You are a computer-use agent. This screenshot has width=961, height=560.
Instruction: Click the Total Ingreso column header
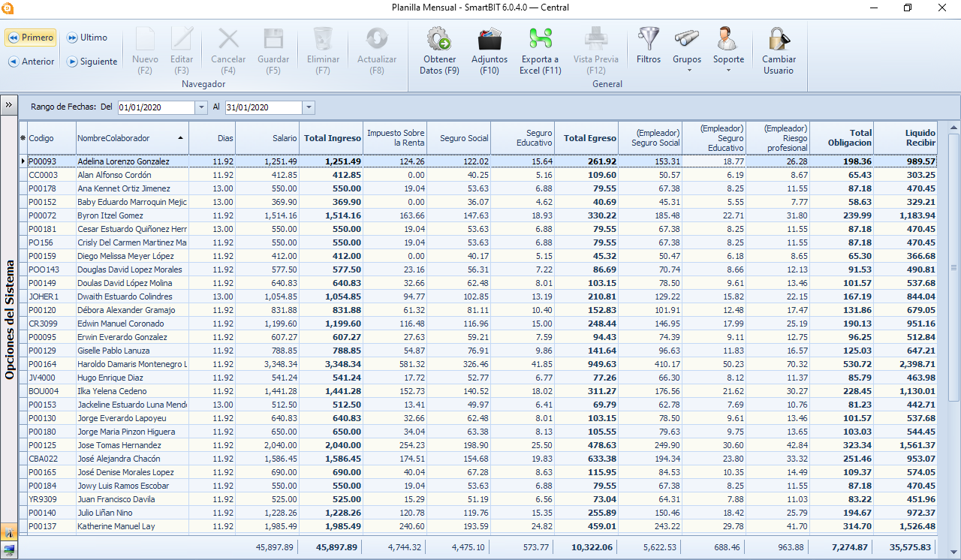click(x=331, y=138)
